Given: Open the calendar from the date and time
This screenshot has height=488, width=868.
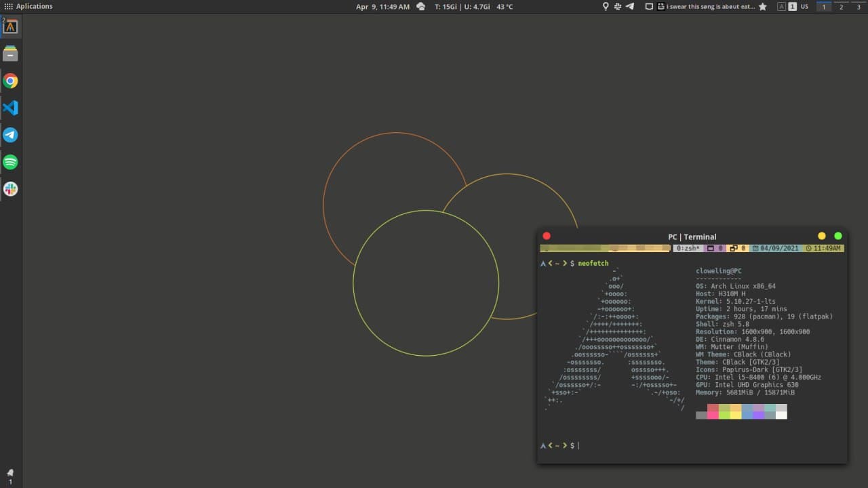Looking at the screenshot, I should pos(382,6).
